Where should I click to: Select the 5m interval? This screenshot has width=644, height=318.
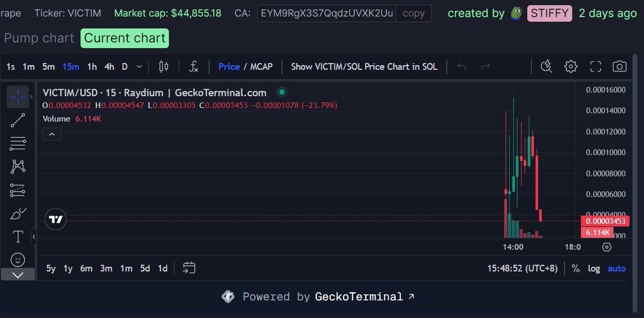pos(49,67)
